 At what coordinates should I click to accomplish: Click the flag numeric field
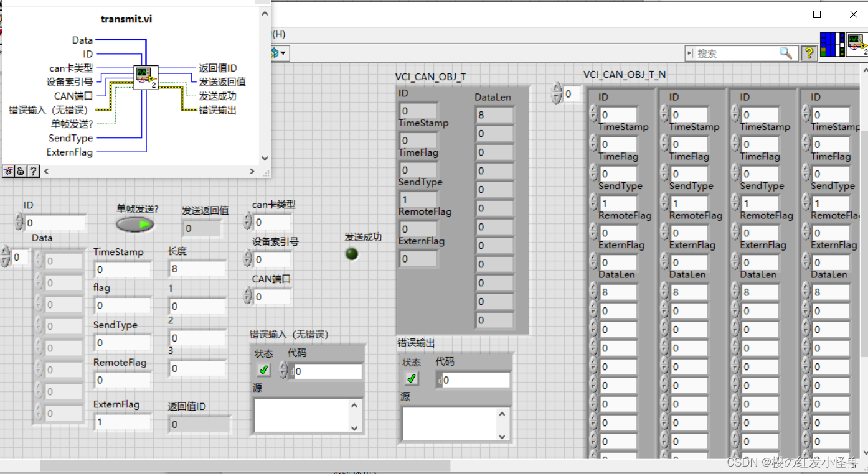[122, 305]
